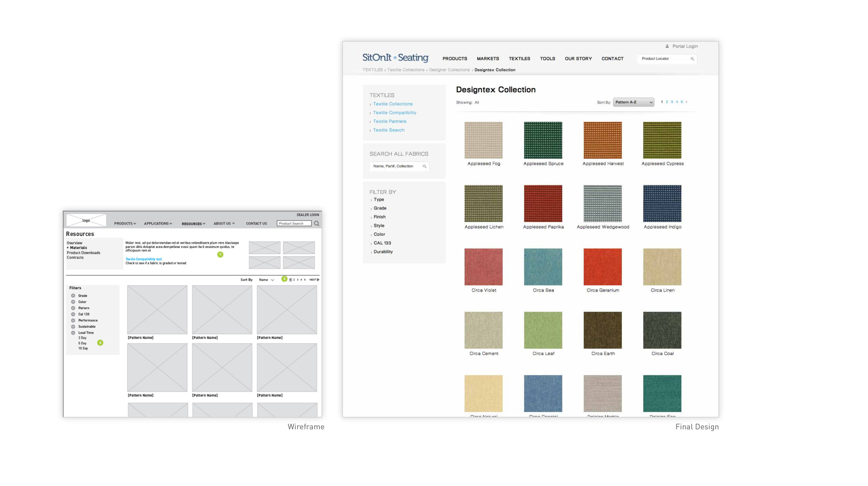The image size is (868, 486).
Task: Open the wireframe APPLICATIONS dropdown menu
Action: point(158,224)
